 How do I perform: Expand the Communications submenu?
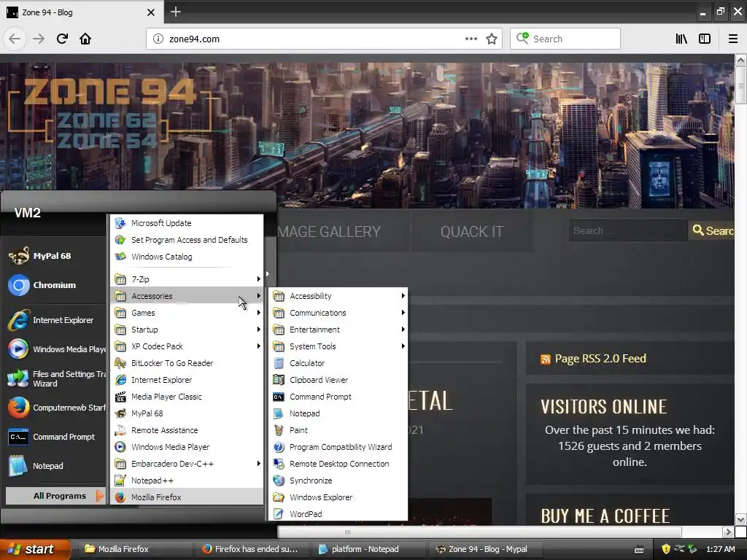(338, 312)
